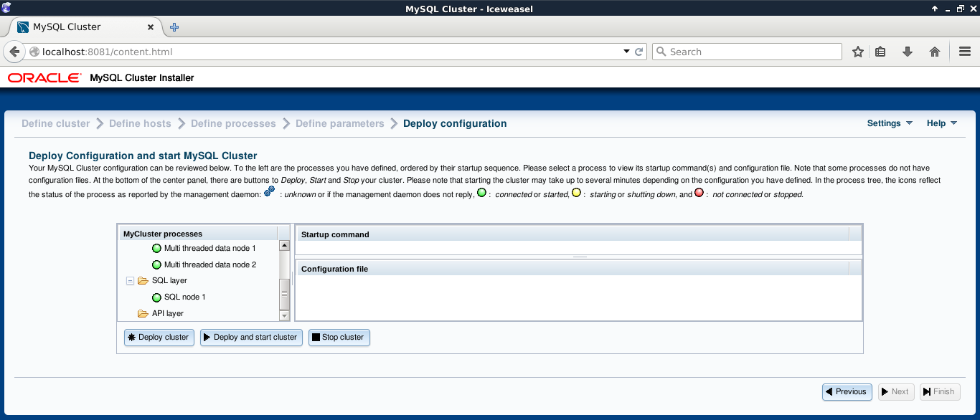Open the browser downloads arrow icon
Image resolution: width=980 pixels, height=420 pixels.
[908, 52]
